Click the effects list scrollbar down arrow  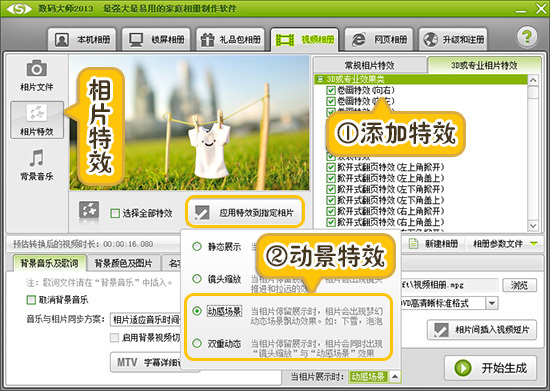(x=533, y=225)
